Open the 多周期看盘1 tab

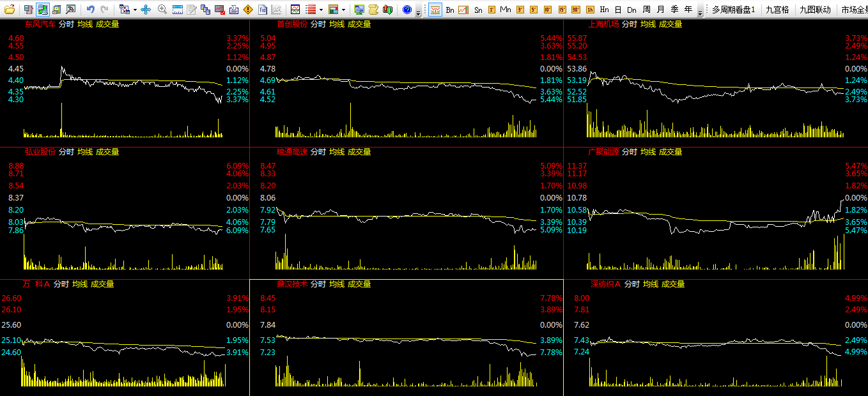click(734, 10)
